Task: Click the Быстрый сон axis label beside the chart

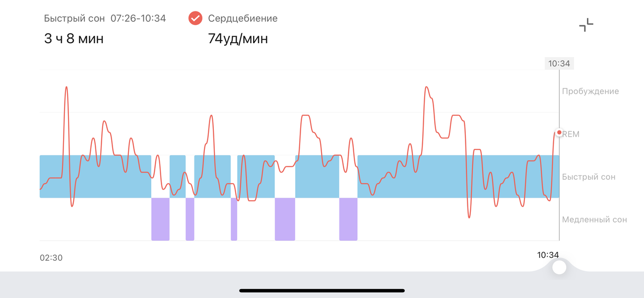Action: tap(588, 177)
